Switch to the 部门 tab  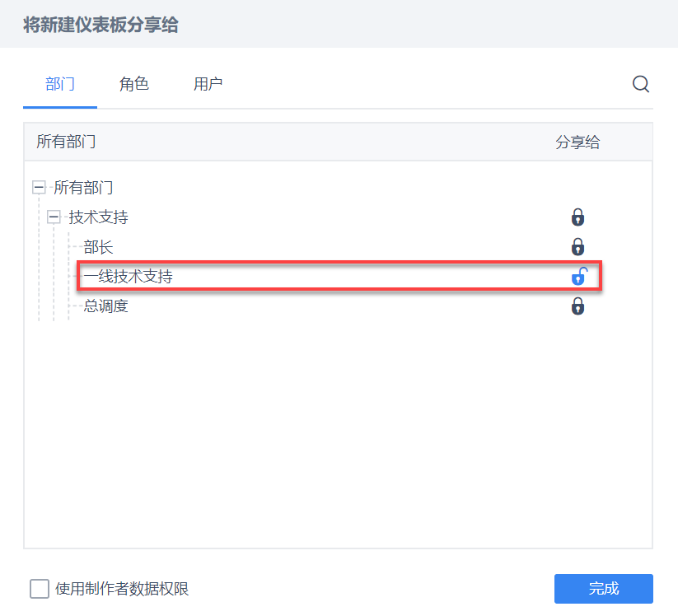60,84
